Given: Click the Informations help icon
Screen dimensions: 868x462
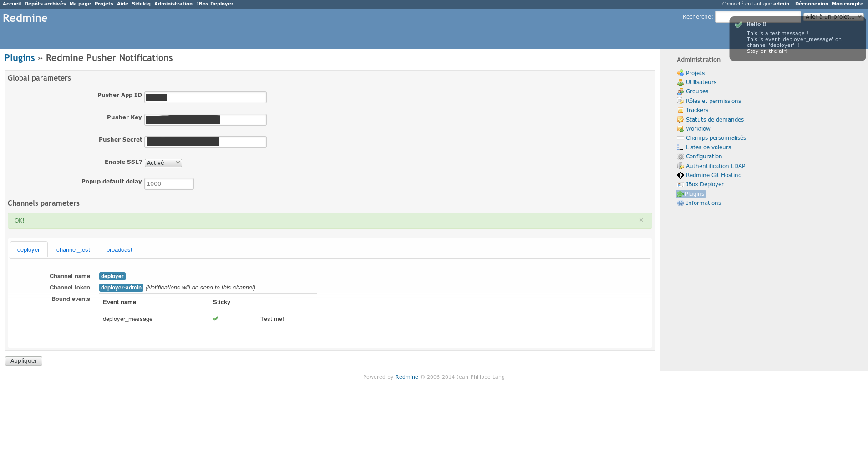Looking at the screenshot, I should [x=680, y=203].
